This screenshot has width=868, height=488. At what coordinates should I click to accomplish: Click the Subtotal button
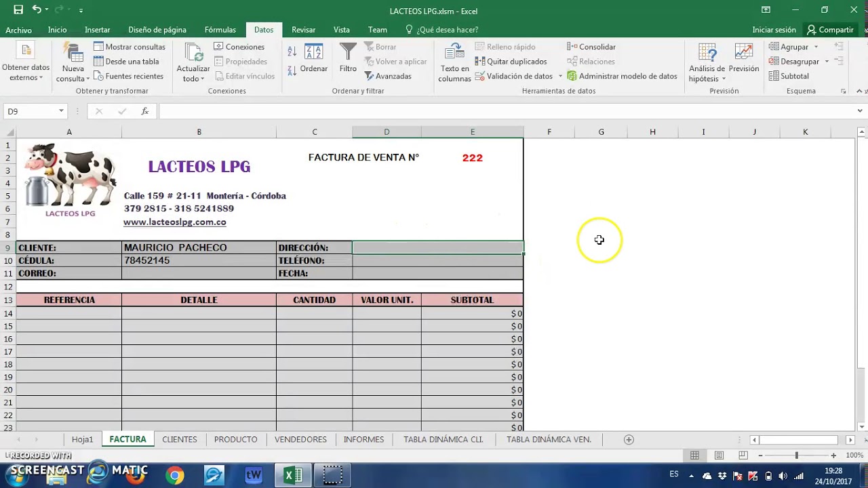(789, 76)
